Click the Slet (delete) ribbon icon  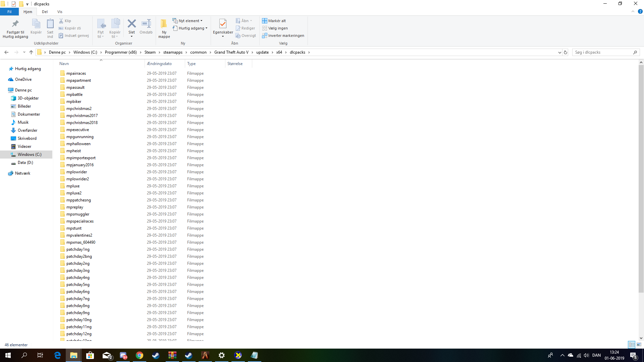(x=131, y=24)
